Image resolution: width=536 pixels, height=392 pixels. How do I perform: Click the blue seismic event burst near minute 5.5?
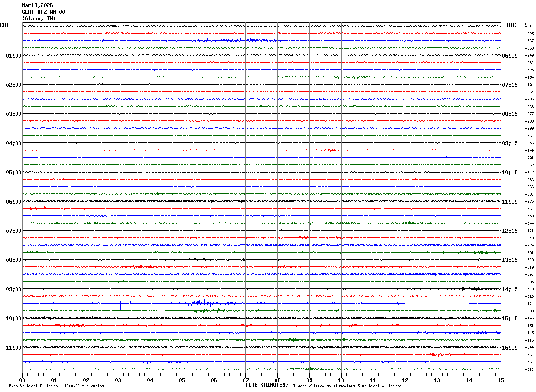click(x=200, y=303)
